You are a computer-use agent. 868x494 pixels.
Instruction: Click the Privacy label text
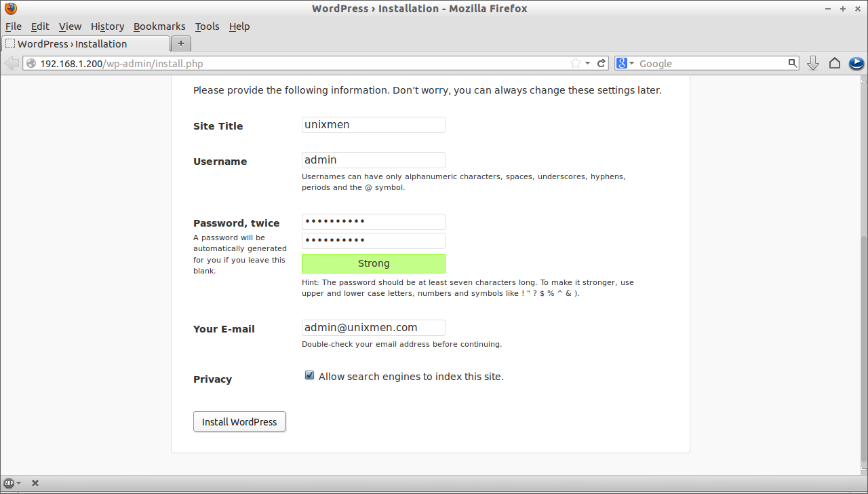click(212, 379)
